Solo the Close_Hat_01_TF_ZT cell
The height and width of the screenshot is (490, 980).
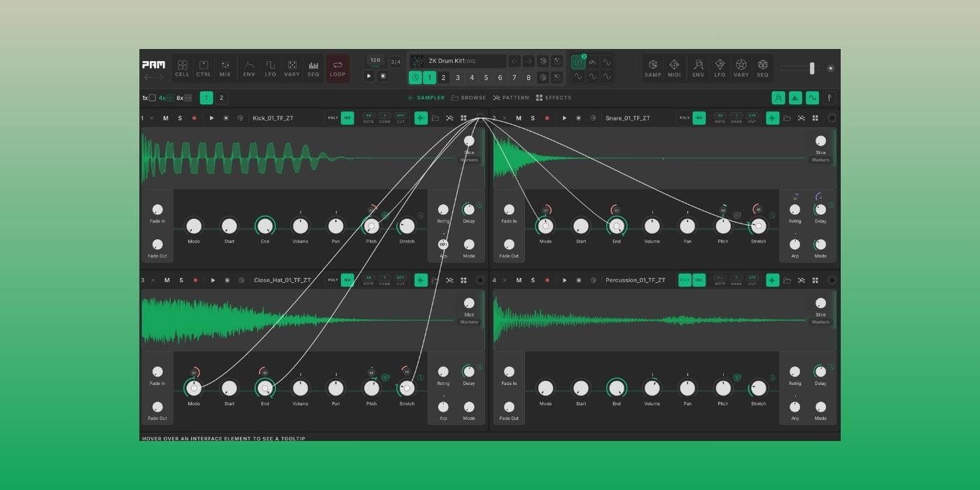click(x=181, y=280)
